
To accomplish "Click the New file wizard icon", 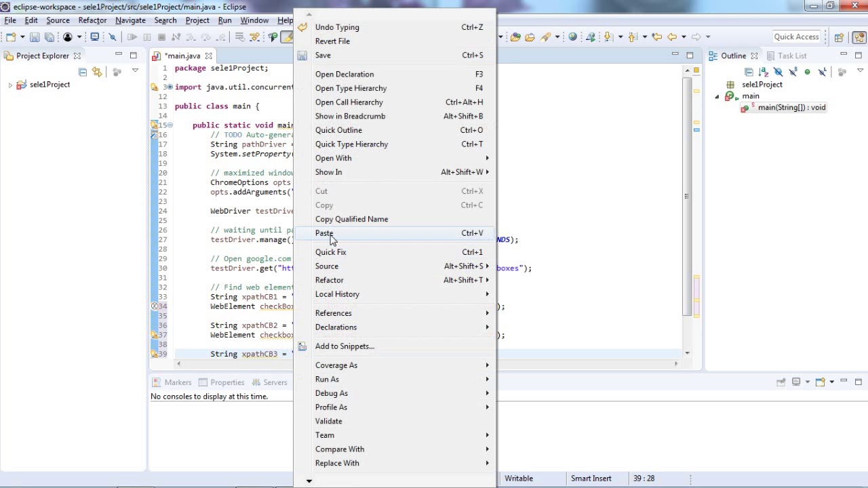I will [12, 37].
